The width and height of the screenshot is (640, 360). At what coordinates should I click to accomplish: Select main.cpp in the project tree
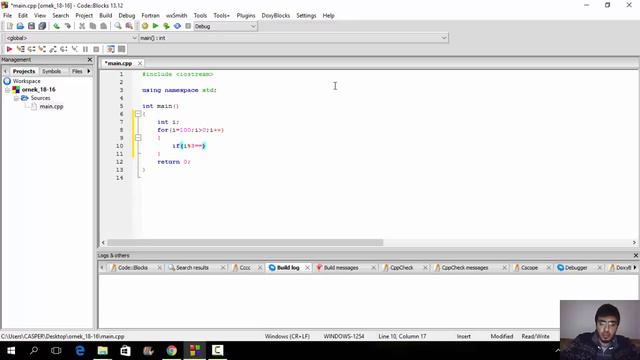point(51,107)
